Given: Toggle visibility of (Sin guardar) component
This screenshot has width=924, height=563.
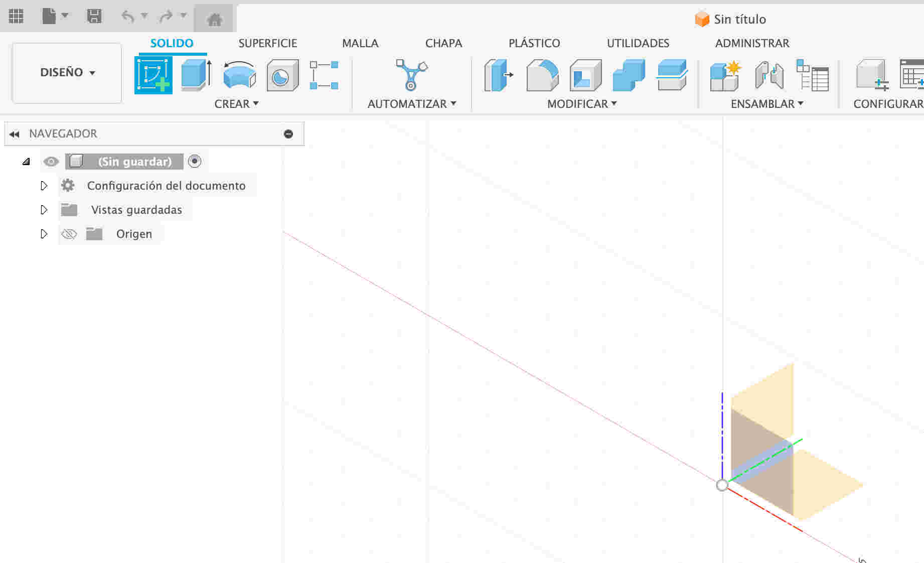Looking at the screenshot, I should [x=51, y=162].
